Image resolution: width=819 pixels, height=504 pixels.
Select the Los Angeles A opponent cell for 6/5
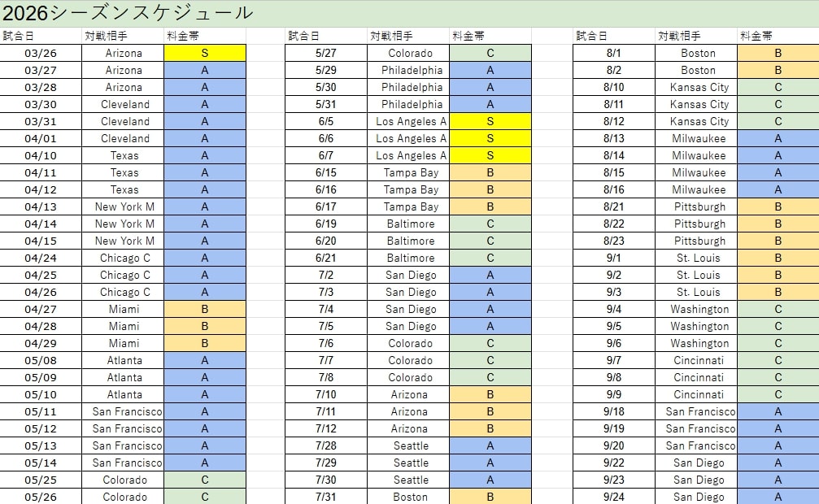click(x=410, y=121)
